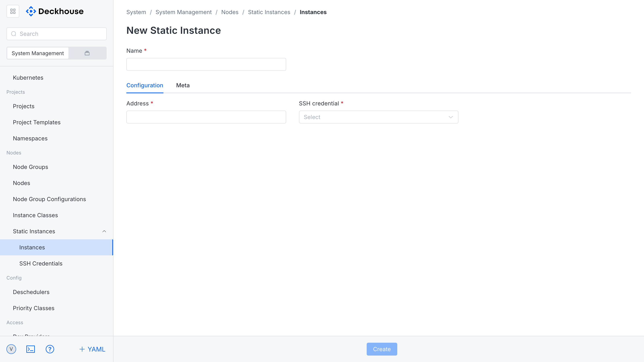
Task: Click the search magnifier icon
Action: pyautogui.click(x=14, y=34)
